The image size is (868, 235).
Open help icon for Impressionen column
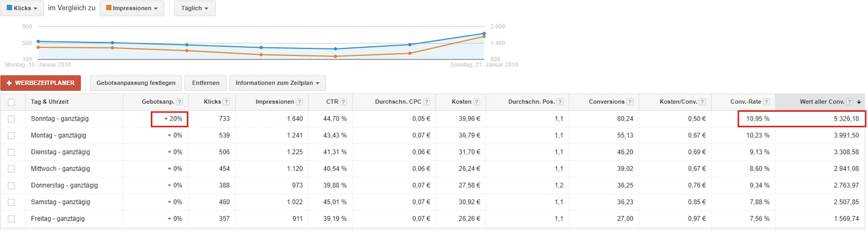coord(299,102)
